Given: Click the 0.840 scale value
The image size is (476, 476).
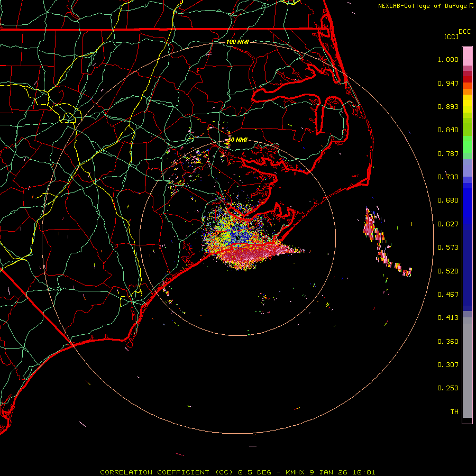Looking at the screenshot, I should pos(448,130).
